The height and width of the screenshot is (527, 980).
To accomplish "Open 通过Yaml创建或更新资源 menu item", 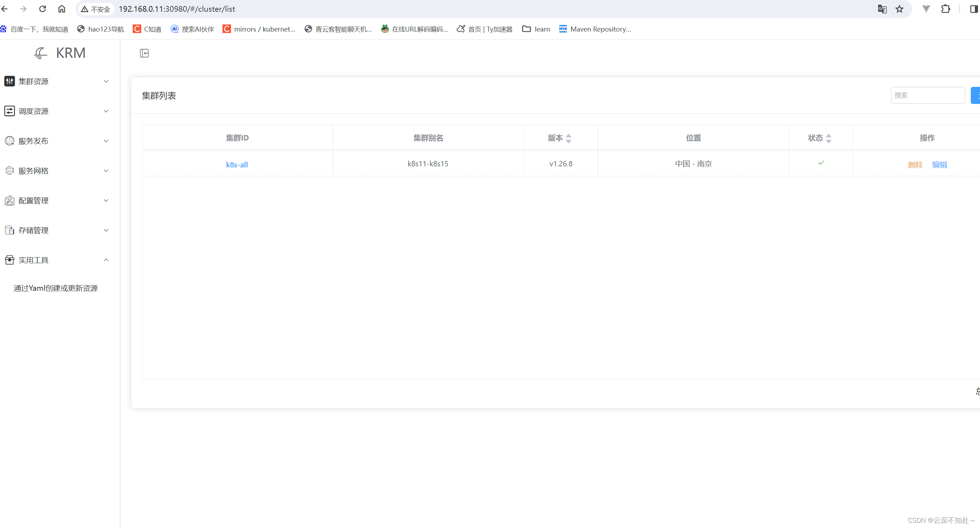I will tap(56, 288).
